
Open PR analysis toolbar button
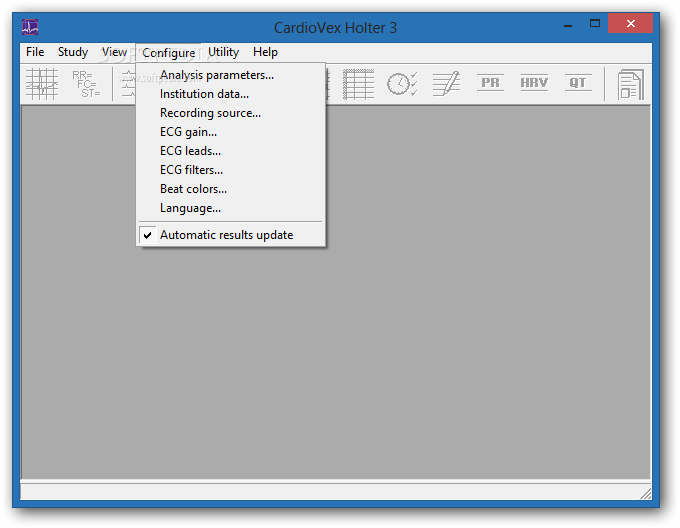pyautogui.click(x=490, y=83)
